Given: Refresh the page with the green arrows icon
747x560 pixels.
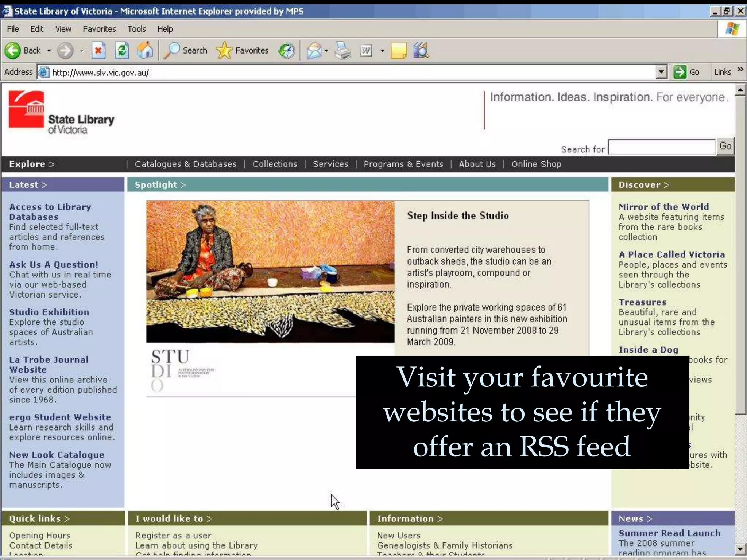Looking at the screenshot, I should coord(122,50).
